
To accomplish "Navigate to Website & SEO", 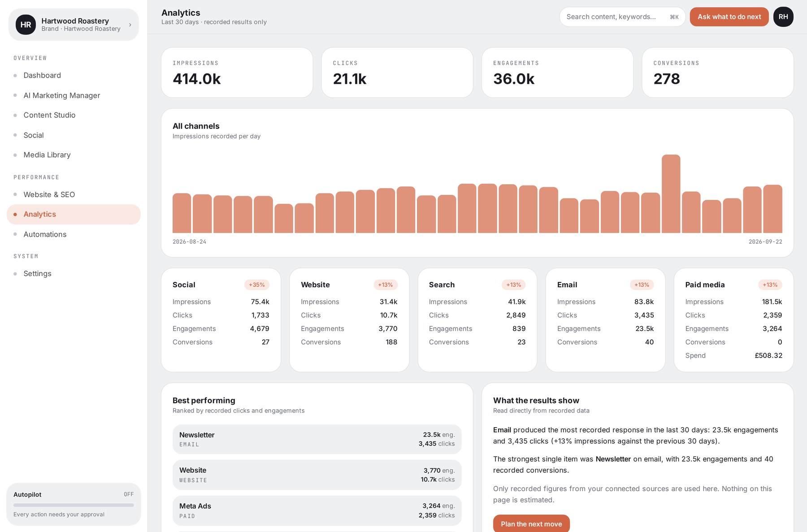I will (74, 195).
